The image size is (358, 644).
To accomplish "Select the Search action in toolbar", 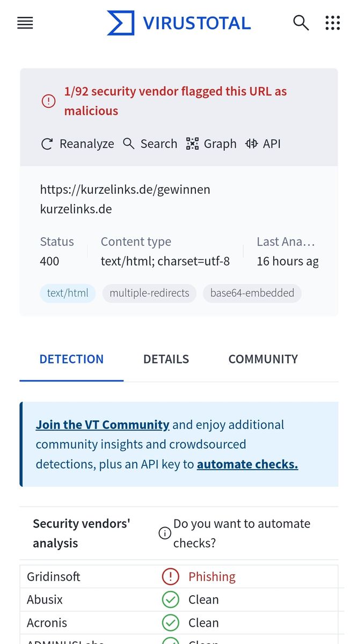I will click(150, 144).
